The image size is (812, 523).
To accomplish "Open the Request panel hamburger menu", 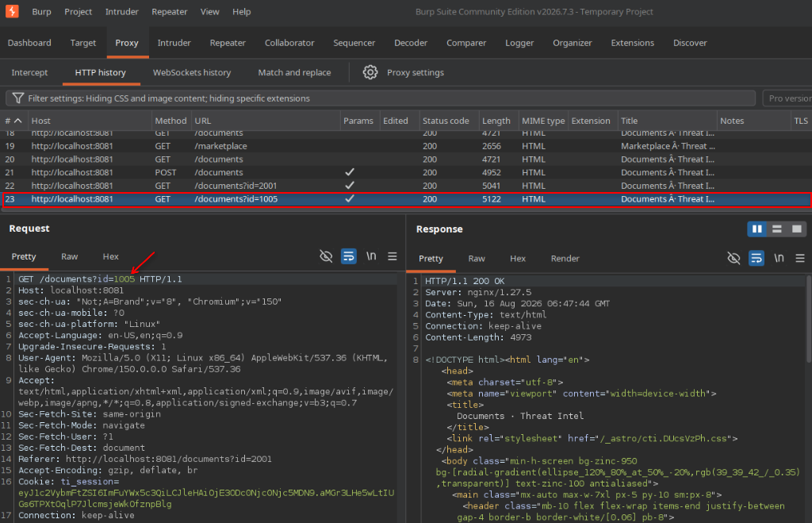I will tap(393, 256).
